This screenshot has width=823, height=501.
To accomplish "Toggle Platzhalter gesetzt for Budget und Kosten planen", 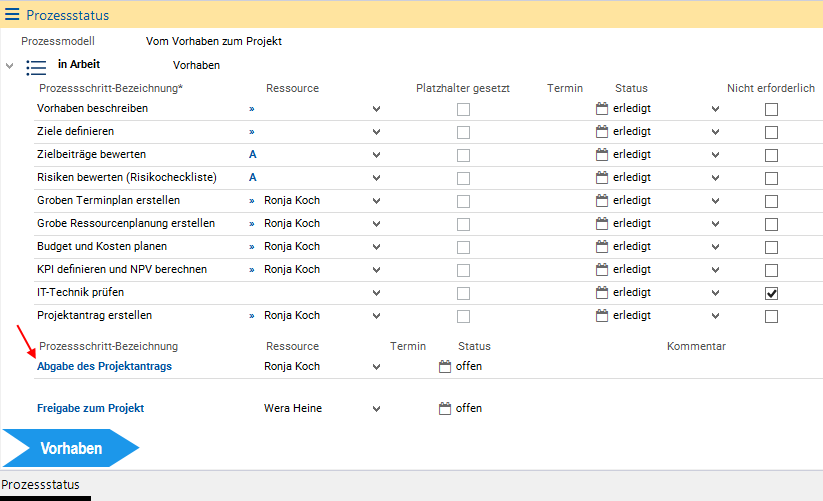I will point(463,247).
